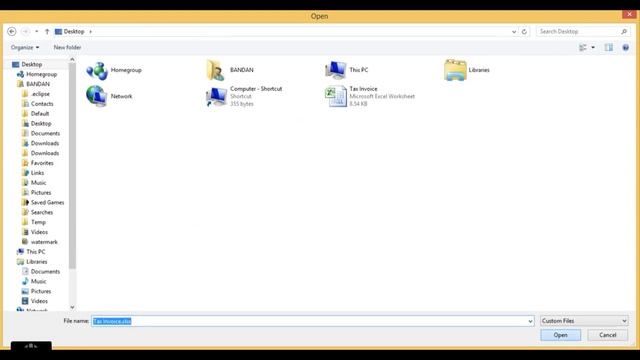The width and height of the screenshot is (640, 360).
Task: Expand File name dropdown arrow
Action: [530, 321]
